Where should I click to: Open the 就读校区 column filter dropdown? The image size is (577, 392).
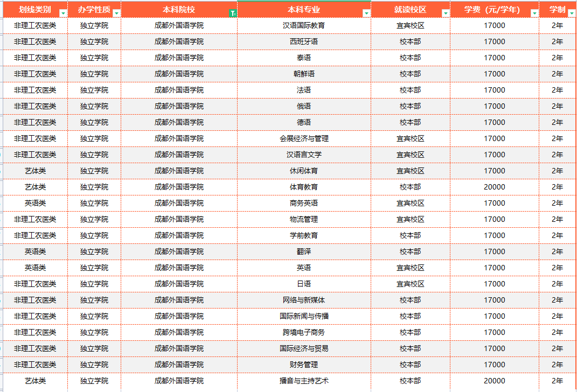(445, 13)
